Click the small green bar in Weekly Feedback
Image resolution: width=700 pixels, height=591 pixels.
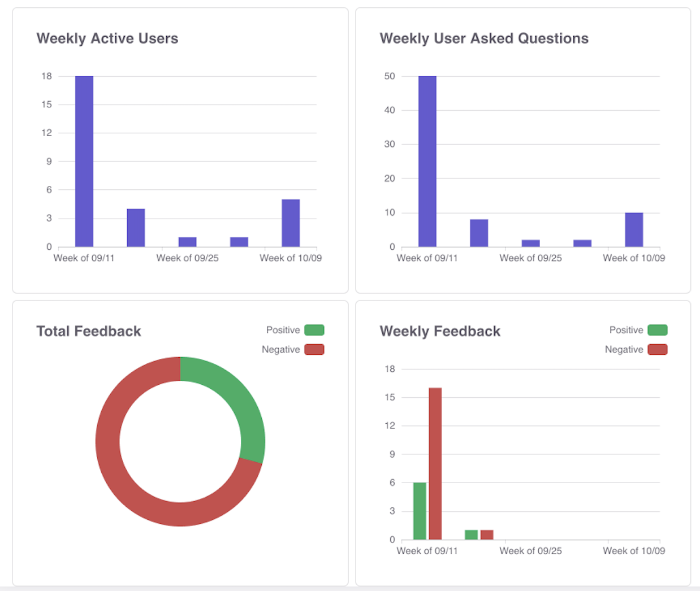pos(471,534)
